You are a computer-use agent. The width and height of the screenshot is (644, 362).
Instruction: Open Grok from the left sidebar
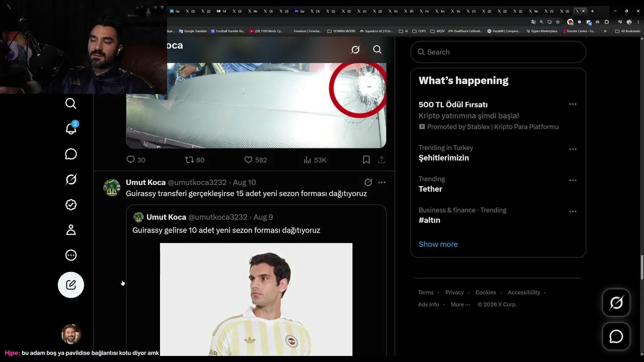point(71,179)
